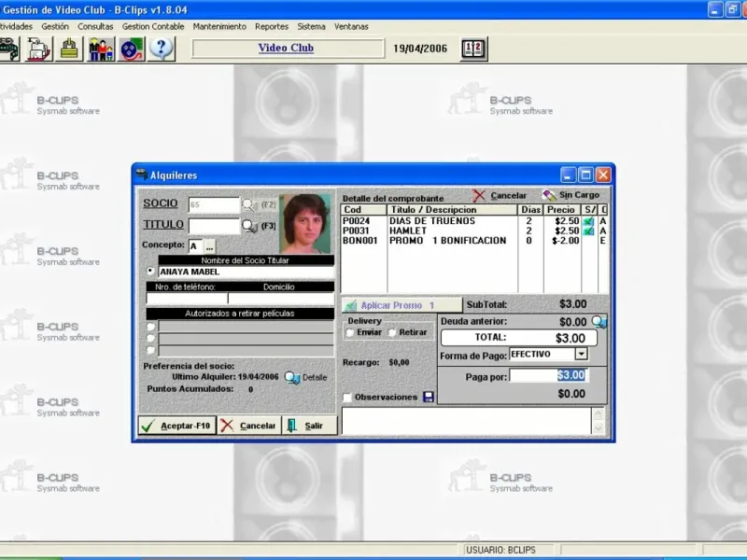
Task: Select the Enviar delivery radio button
Action: tap(350, 332)
